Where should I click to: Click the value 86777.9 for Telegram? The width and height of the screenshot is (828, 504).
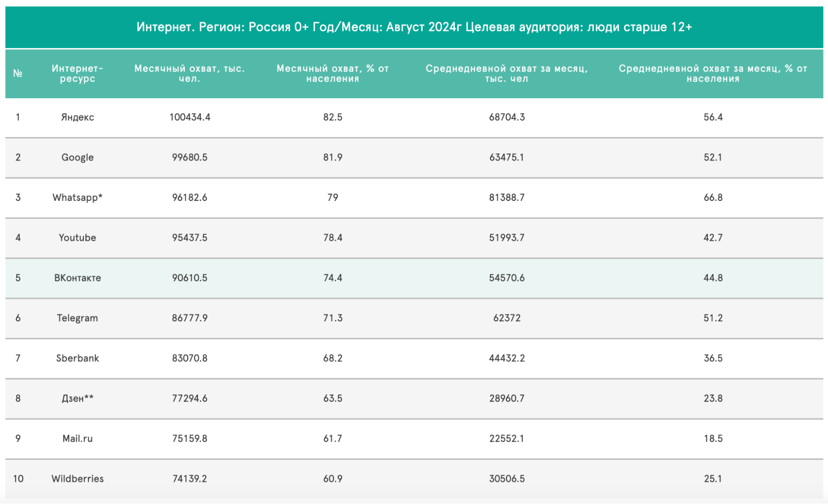(190, 318)
